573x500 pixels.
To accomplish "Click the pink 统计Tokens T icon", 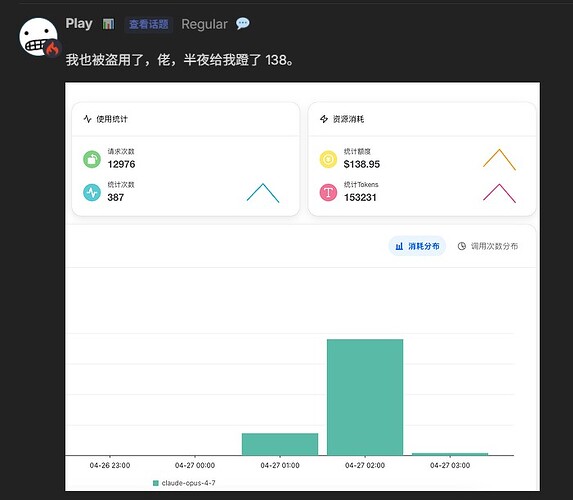I will [x=328, y=192].
